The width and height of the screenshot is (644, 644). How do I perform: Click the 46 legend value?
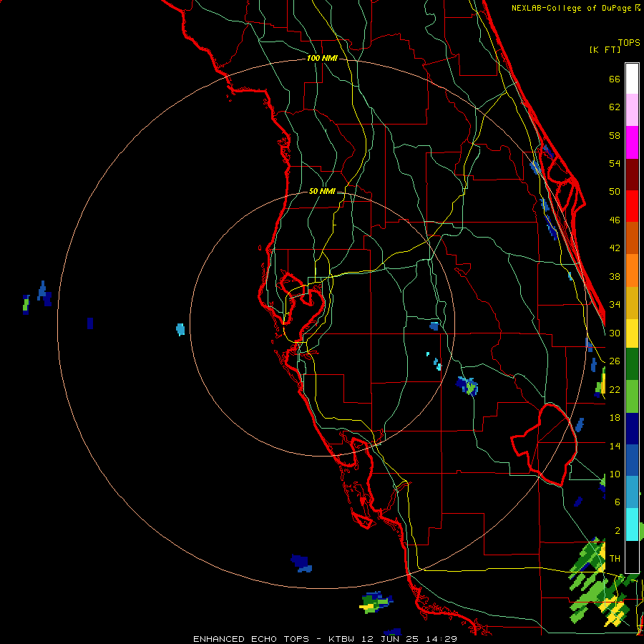615,220
